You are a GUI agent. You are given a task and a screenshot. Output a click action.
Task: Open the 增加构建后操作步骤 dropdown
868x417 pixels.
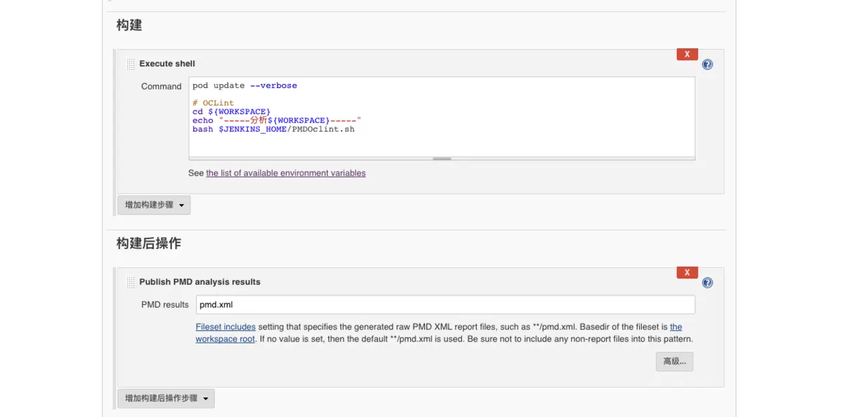click(x=166, y=398)
